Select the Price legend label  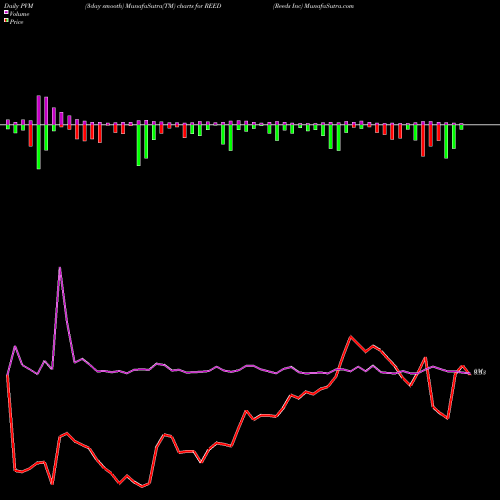point(16,22)
